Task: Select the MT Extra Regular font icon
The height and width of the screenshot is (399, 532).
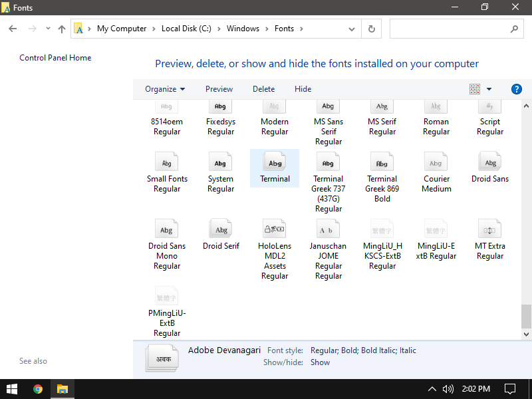Action: click(x=489, y=229)
